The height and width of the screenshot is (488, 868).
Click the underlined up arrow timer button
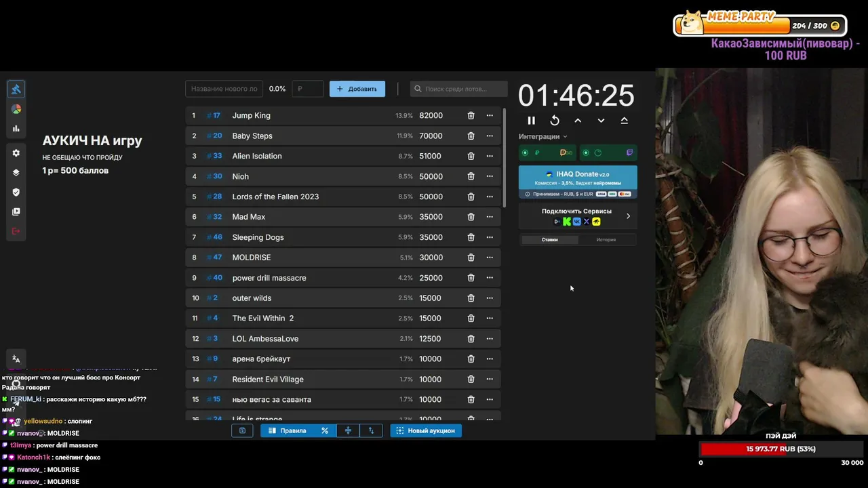[x=625, y=121]
